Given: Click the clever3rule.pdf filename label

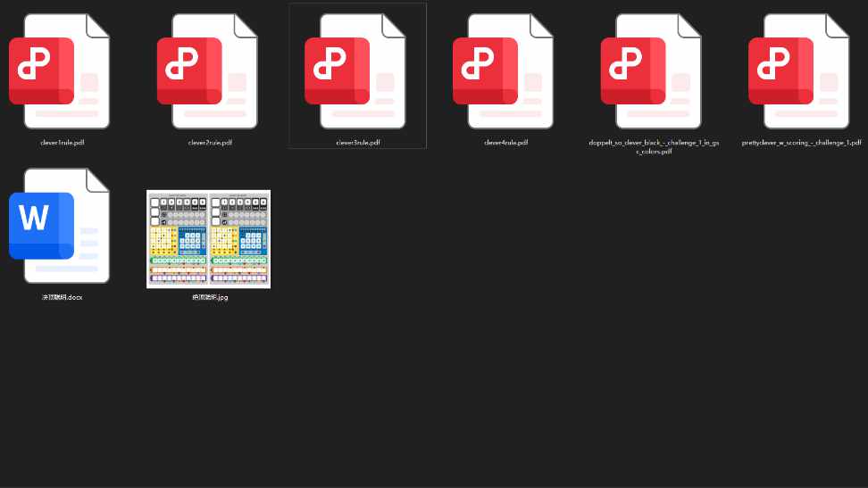Looking at the screenshot, I should coord(358,143).
